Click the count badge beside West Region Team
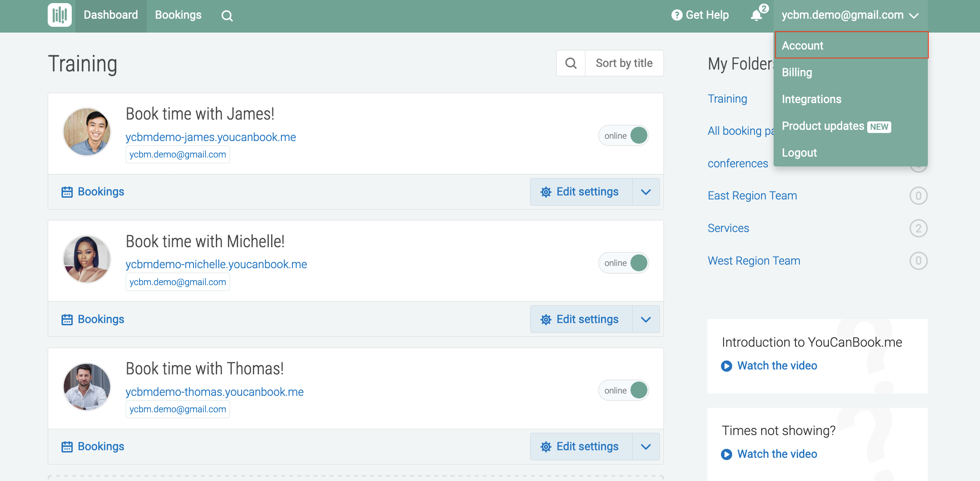 [918, 261]
